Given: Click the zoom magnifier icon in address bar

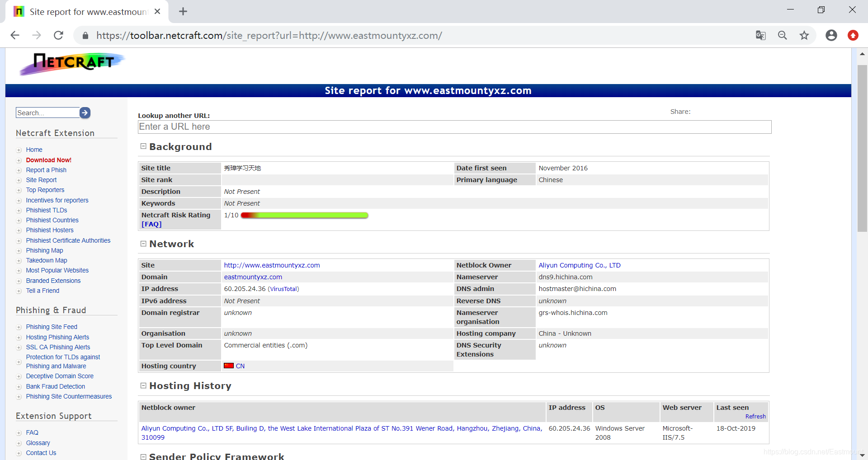Looking at the screenshot, I should [x=783, y=35].
